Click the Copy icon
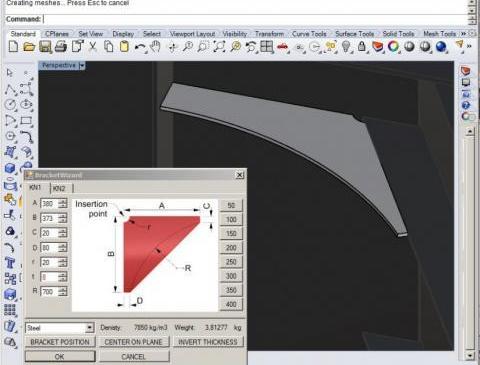480x365 pixels. (109, 46)
